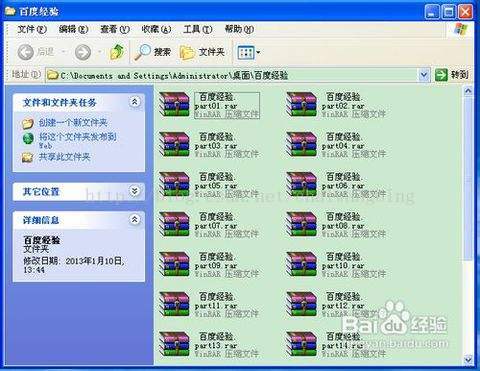The image size is (480, 371).
Task: Click the file name part10.rar text
Action: (343, 266)
